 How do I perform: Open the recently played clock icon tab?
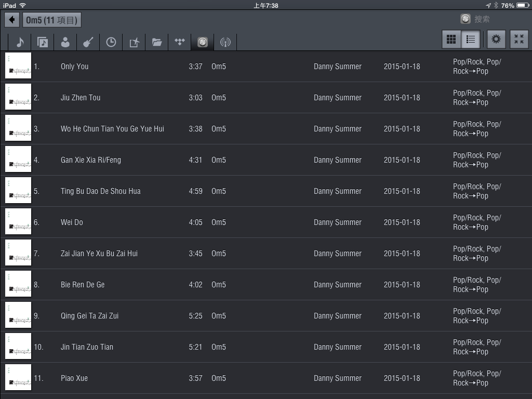point(111,42)
